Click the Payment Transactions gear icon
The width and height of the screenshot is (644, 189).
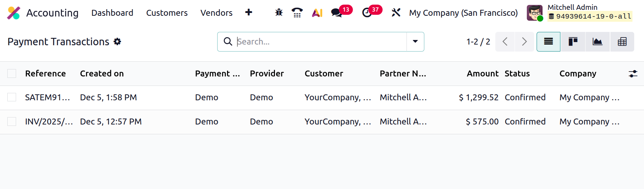tap(118, 42)
